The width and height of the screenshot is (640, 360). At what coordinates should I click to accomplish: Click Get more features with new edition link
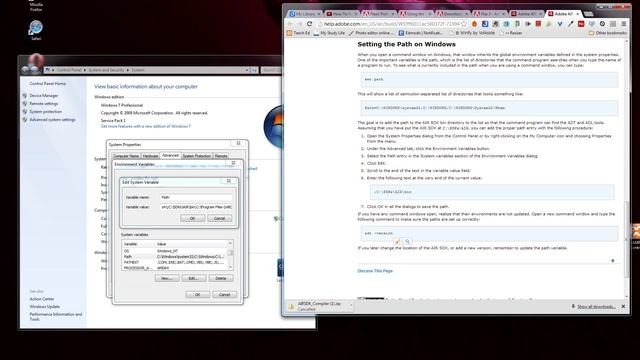click(x=146, y=126)
